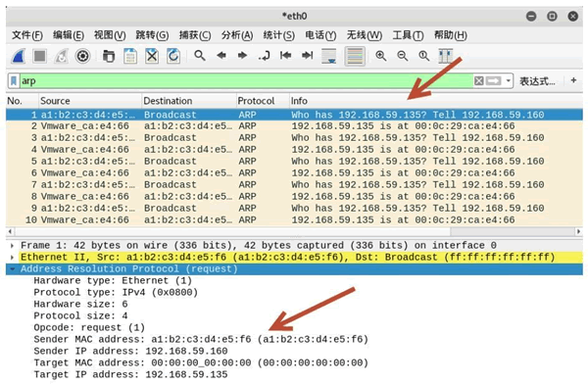Clear the arp display filter
588x385 pixels.
[x=478, y=80]
